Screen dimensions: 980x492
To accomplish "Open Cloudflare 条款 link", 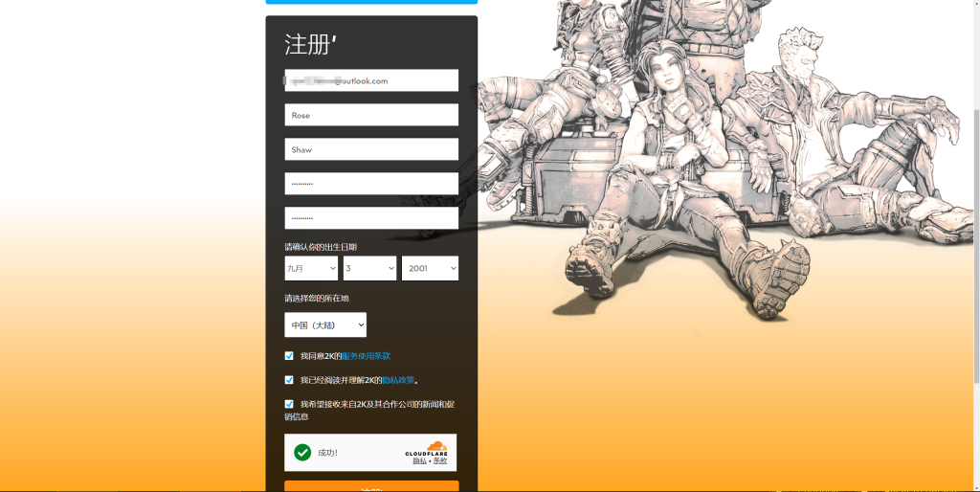I will click(440, 460).
